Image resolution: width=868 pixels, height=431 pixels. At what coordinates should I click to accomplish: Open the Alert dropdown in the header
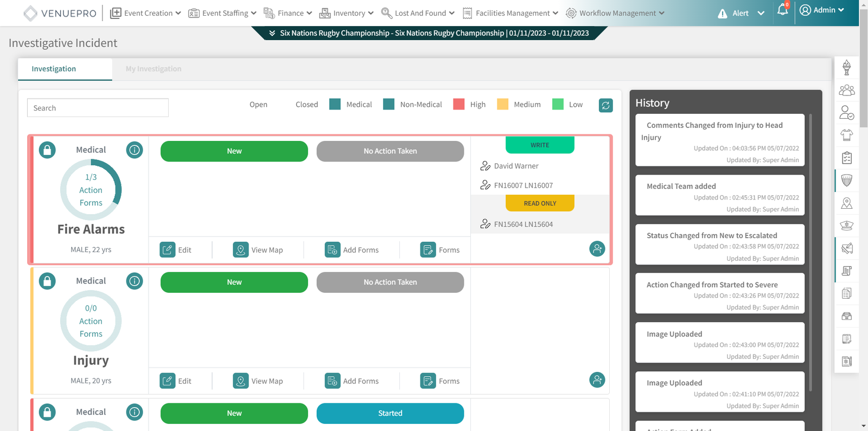click(x=741, y=13)
